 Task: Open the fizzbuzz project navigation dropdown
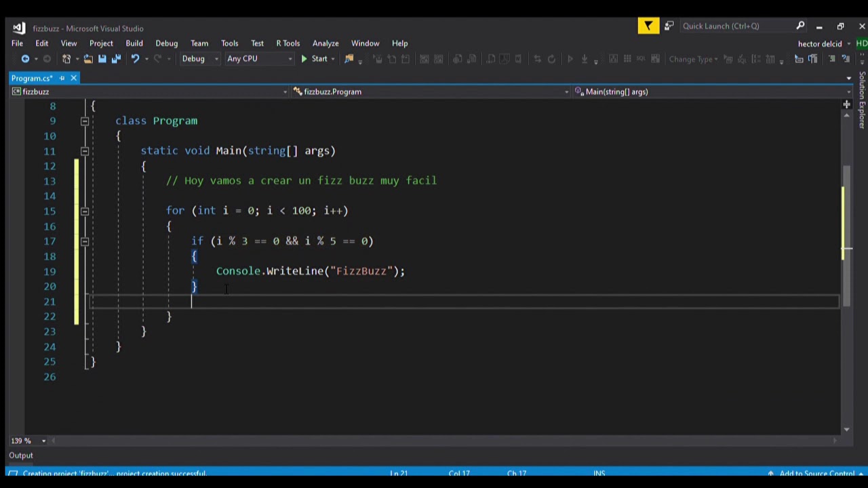tap(149, 91)
